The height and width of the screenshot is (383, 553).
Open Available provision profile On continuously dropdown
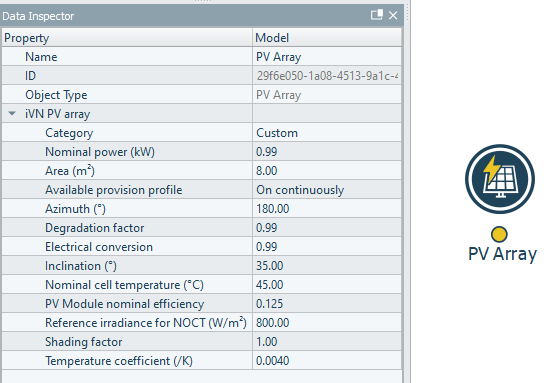tap(327, 190)
